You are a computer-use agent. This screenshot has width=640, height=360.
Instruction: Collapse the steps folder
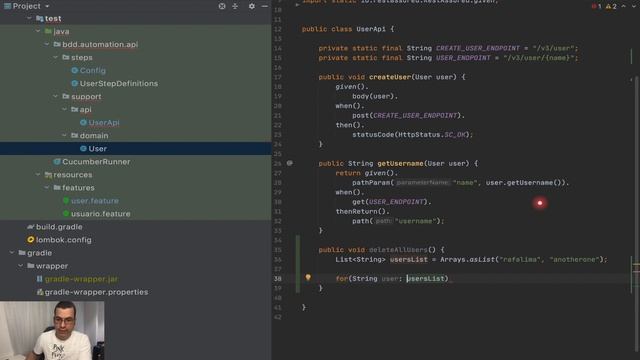click(x=56, y=58)
